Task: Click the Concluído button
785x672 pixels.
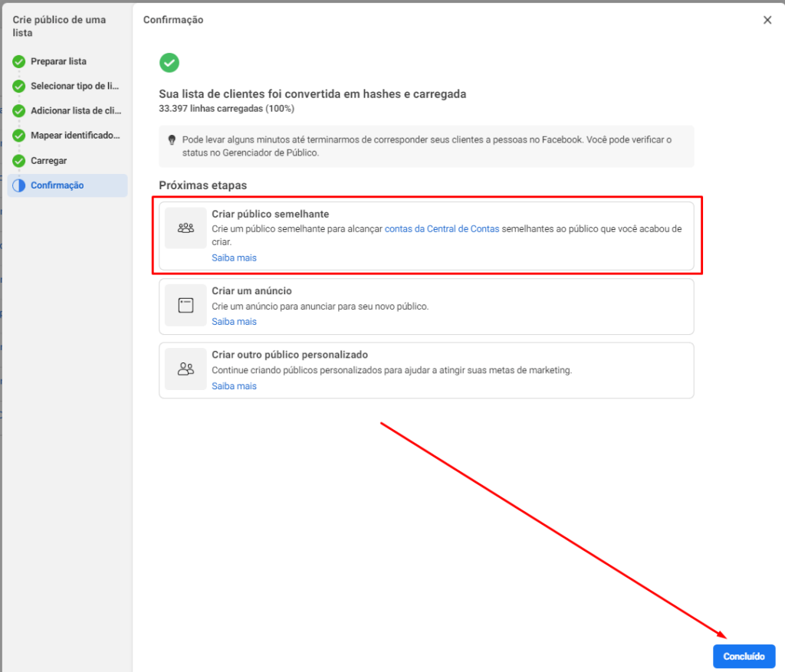Action: click(744, 656)
